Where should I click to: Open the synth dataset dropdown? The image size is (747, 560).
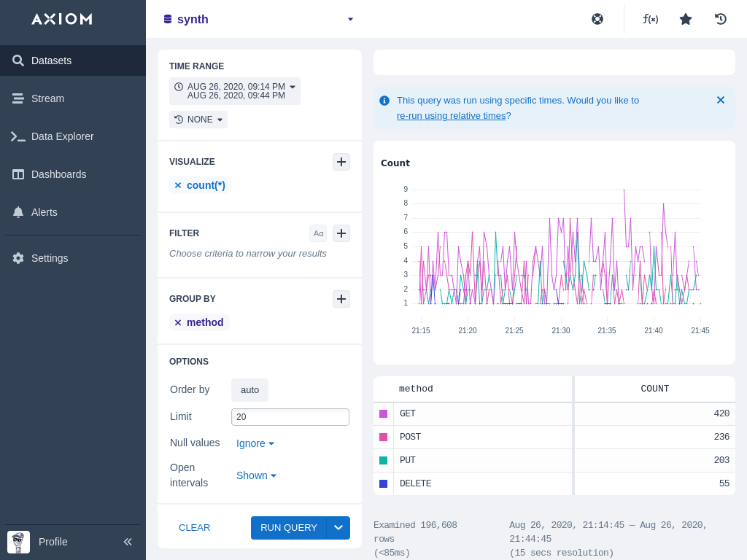tap(350, 19)
